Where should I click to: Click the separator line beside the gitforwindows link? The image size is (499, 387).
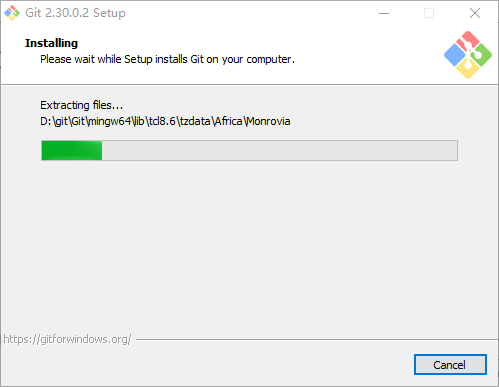317,340
